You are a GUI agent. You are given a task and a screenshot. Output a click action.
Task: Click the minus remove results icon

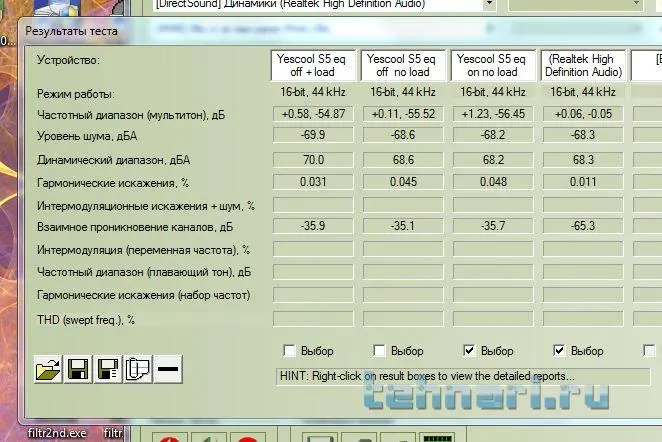(168, 369)
